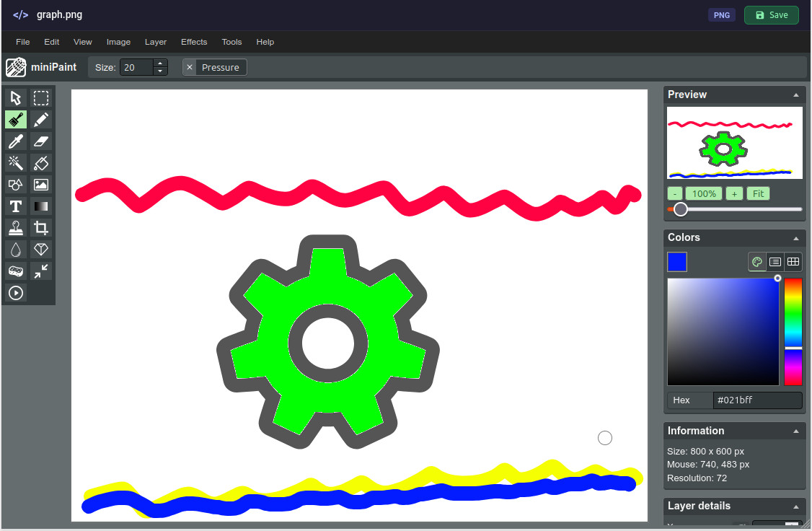Collapse the Information panel
Image resolution: width=812 pixels, height=531 pixels.
796,431
